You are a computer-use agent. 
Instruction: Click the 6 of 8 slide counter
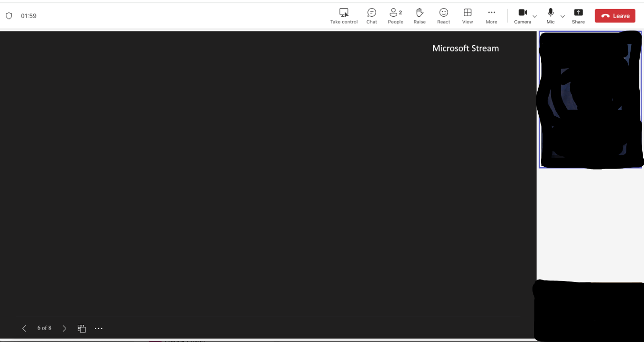click(x=44, y=328)
